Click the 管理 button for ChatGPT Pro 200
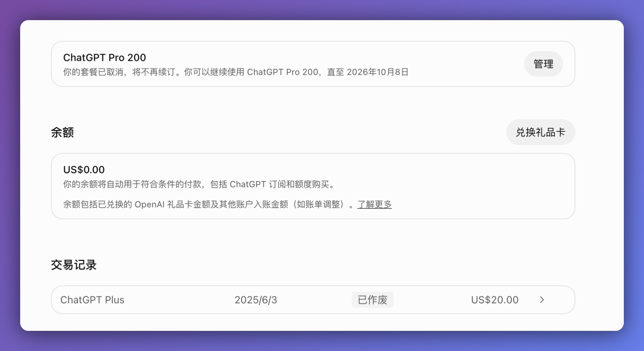This screenshot has width=644, height=351. [543, 64]
